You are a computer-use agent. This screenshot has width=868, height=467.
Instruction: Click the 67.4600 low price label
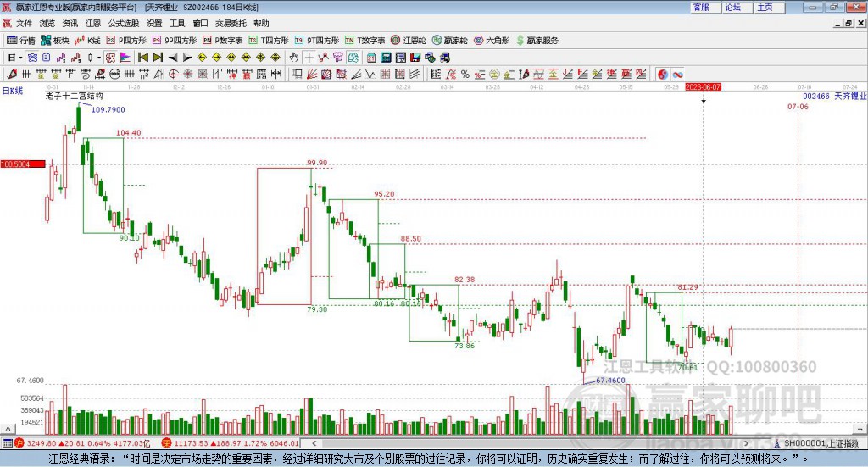point(610,381)
